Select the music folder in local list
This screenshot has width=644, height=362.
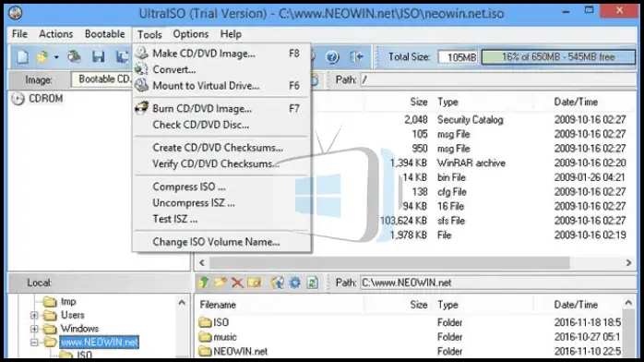[x=218, y=337]
